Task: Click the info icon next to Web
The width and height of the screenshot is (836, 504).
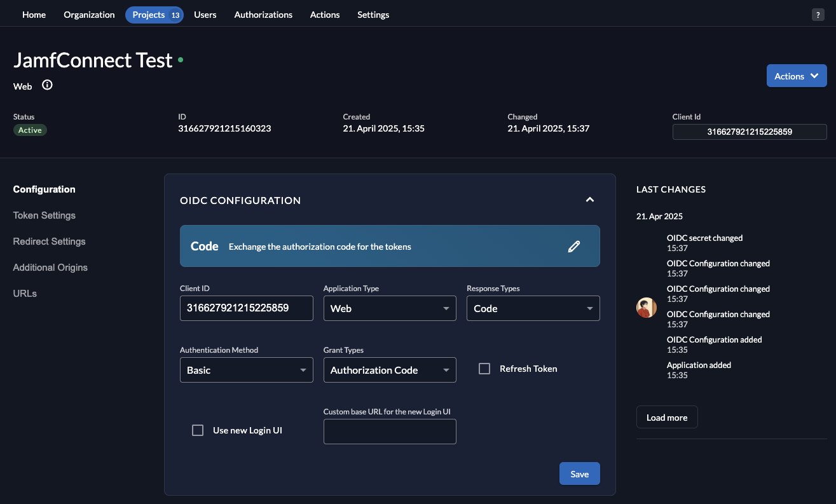Action: [47, 85]
